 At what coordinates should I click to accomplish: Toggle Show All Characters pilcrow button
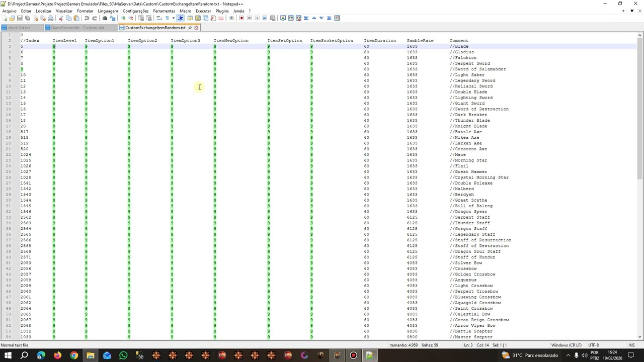point(167,18)
